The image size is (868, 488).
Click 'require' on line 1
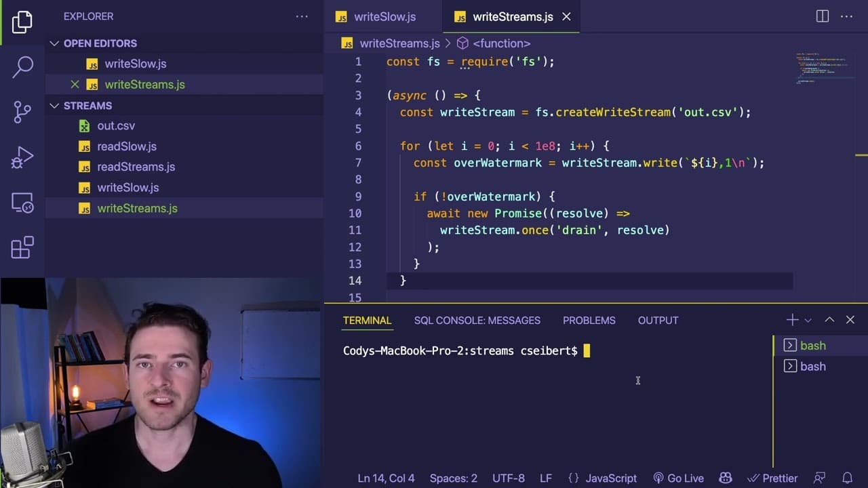click(x=484, y=62)
